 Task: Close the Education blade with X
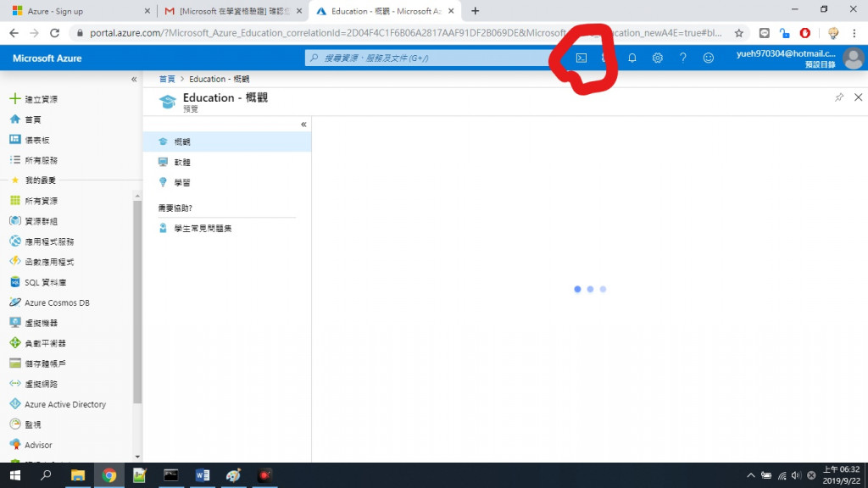click(858, 97)
